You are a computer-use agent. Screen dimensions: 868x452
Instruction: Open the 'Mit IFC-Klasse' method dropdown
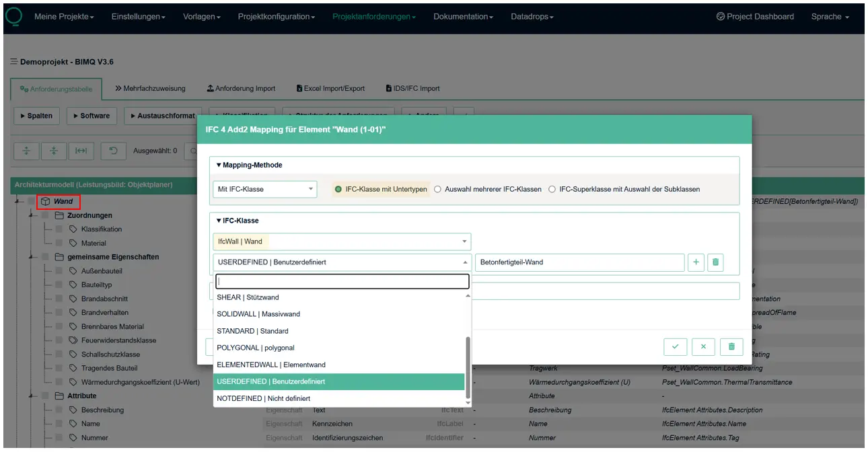click(264, 189)
